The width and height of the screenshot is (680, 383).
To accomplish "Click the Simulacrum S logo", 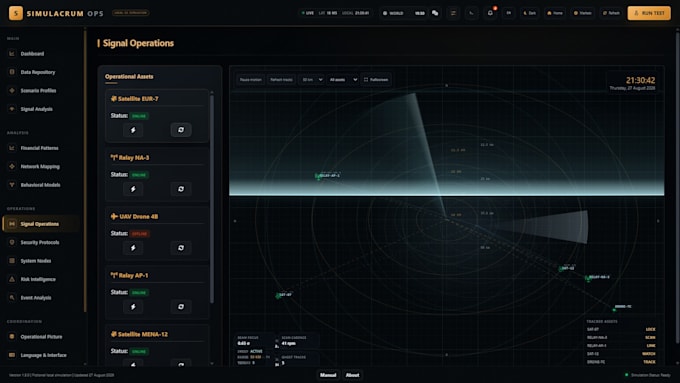I will [x=16, y=13].
